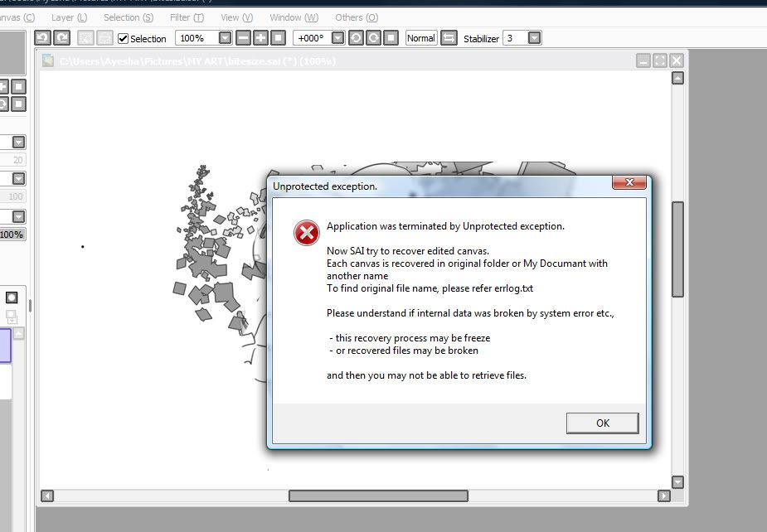Rotate canvas counter-clockwise from the toolbar
Screen dimensions: 767x532
(356, 38)
